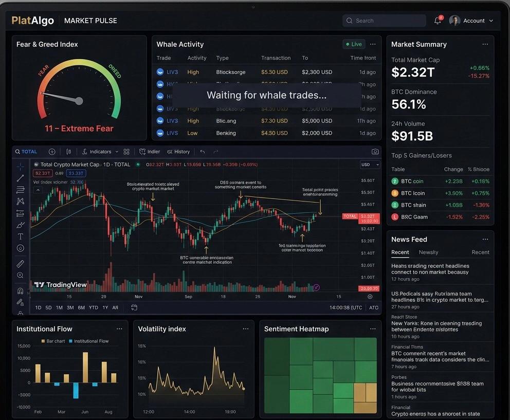The height and width of the screenshot is (420, 510).
Task: Open chart History replay
Action: pos(178,152)
